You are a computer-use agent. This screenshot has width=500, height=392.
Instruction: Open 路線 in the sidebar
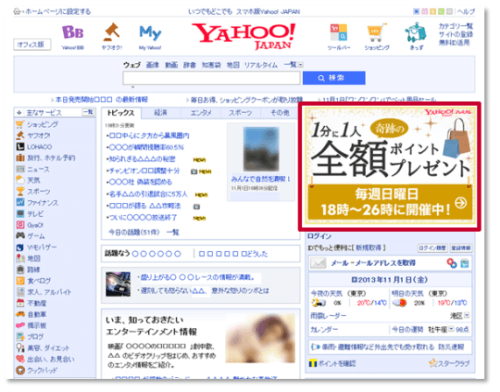tap(33, 269)
